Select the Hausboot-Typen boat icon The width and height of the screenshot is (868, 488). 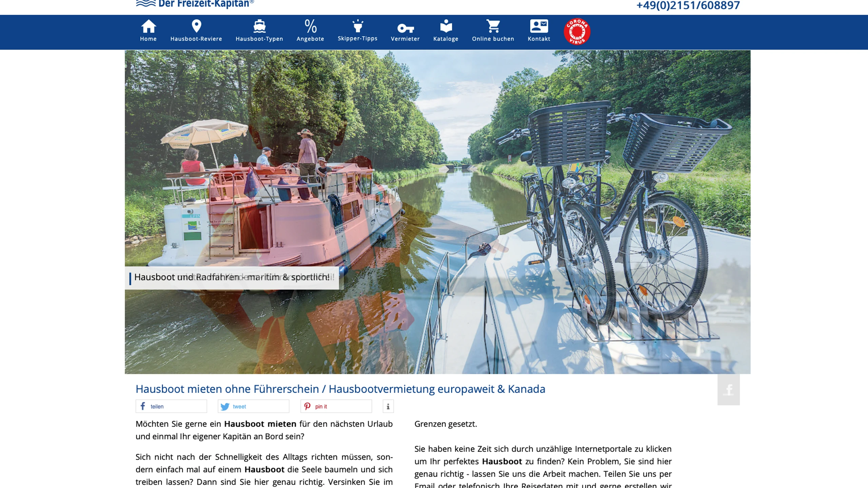259,26
